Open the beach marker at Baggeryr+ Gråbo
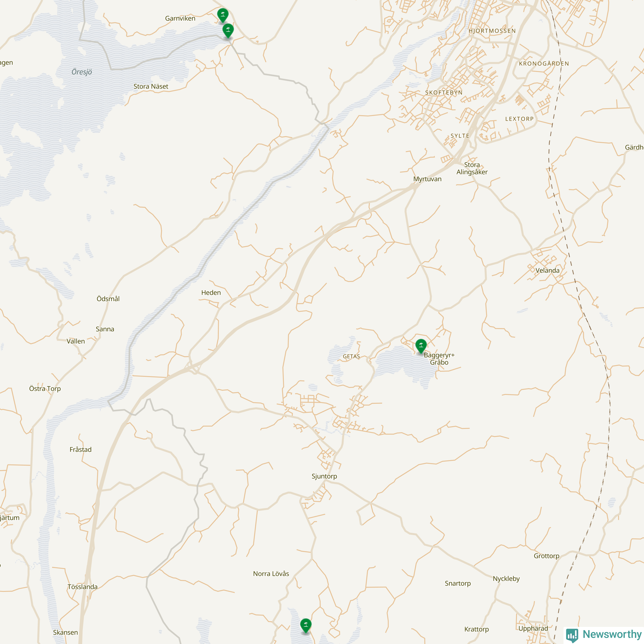This screenshot has width=644, height=644. click(x=421, y=346)
